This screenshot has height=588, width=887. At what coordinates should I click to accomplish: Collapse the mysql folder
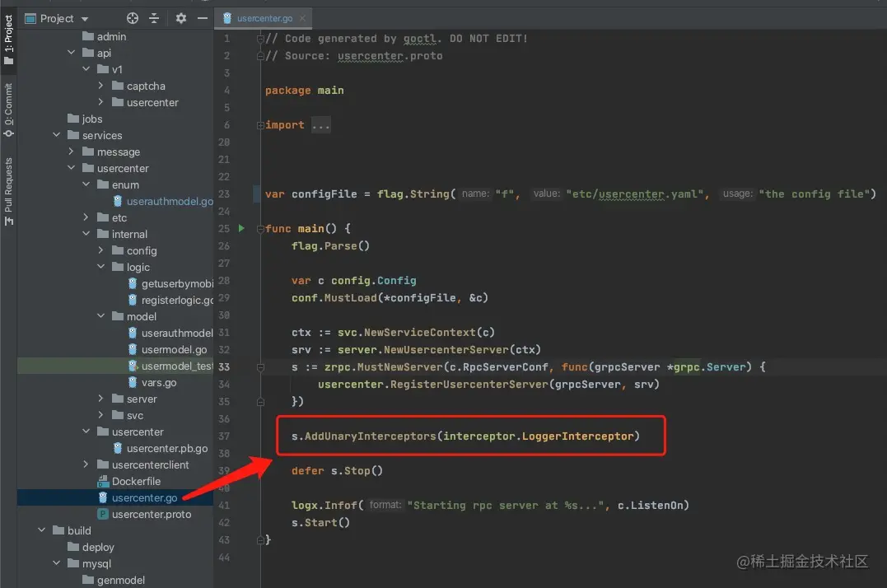click(57, 563)
